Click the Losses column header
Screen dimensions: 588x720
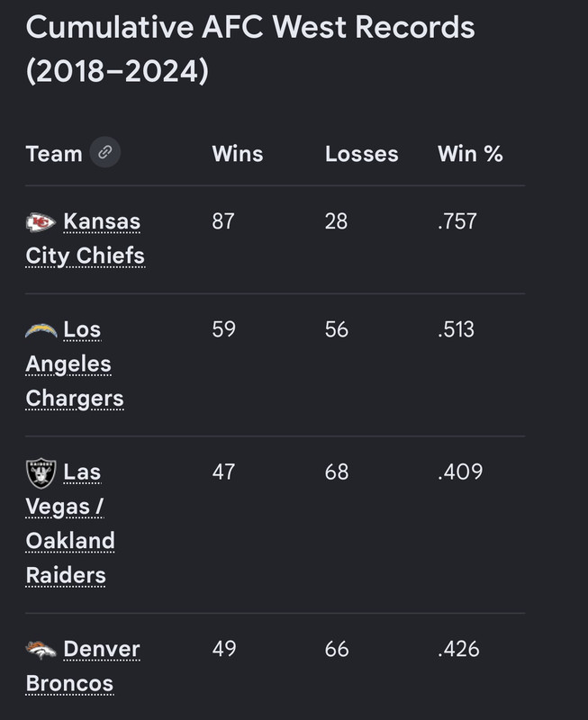coord(361,154)
